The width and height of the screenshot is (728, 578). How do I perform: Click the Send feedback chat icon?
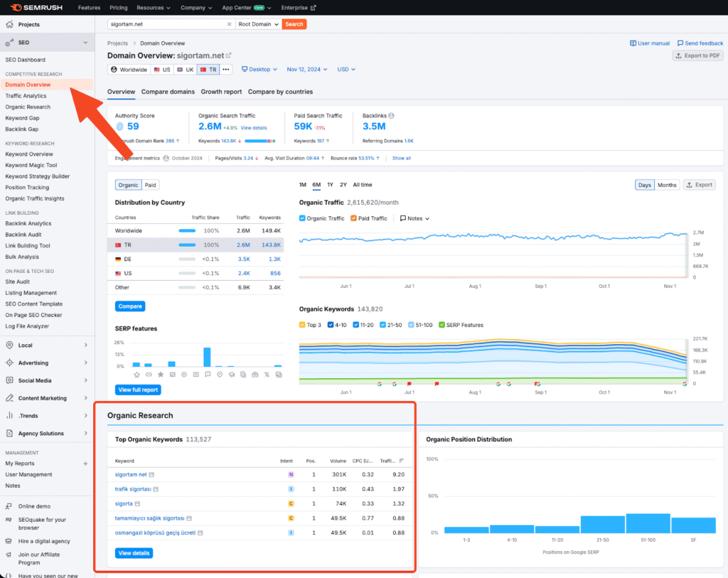680,43
